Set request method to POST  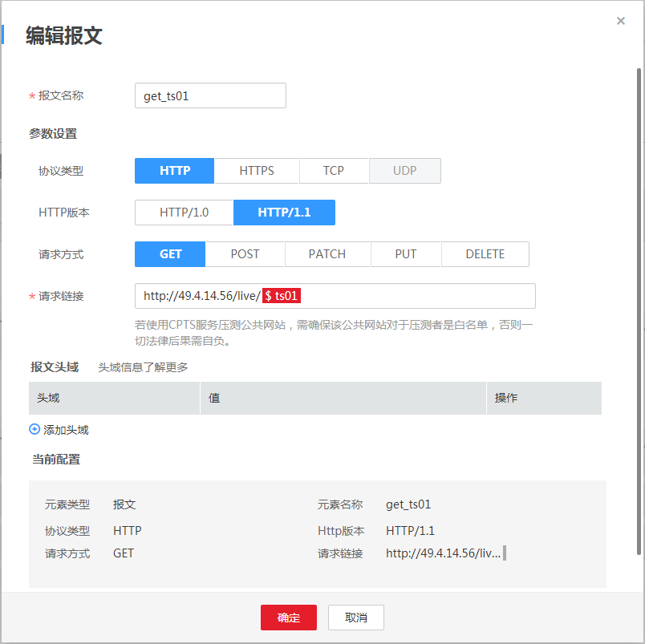click(245, 254)
